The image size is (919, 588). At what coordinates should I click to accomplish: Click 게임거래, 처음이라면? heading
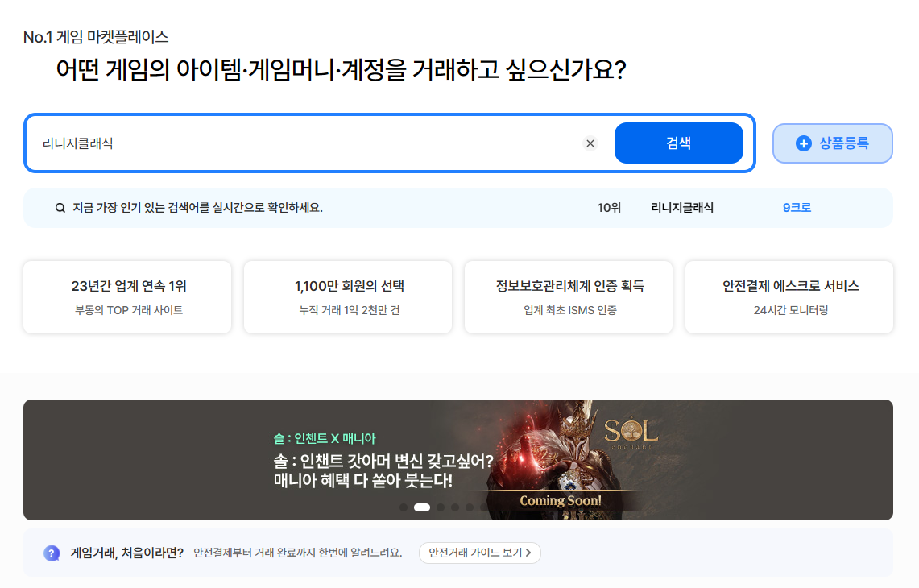pyautogui.click(x=127, y=553)
